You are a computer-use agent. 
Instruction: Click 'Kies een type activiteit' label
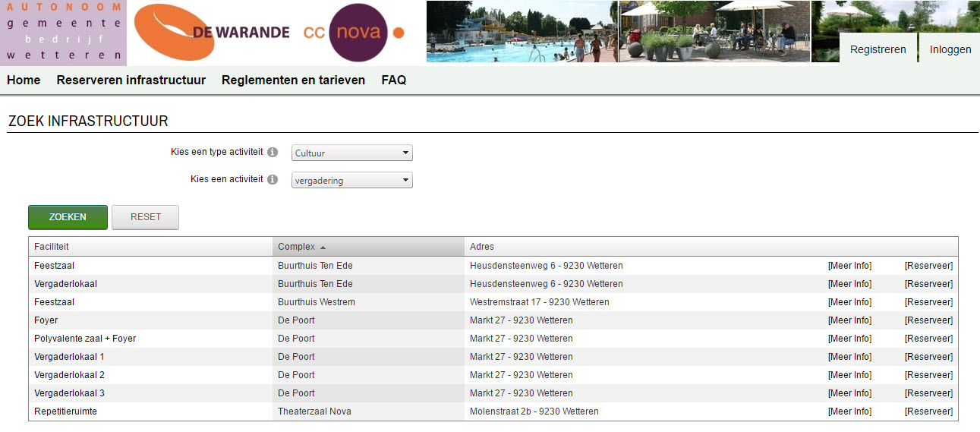pos(217,152)
